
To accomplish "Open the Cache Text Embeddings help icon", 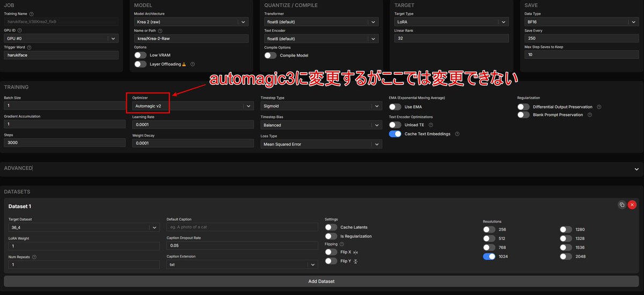I will pos(457,134).
